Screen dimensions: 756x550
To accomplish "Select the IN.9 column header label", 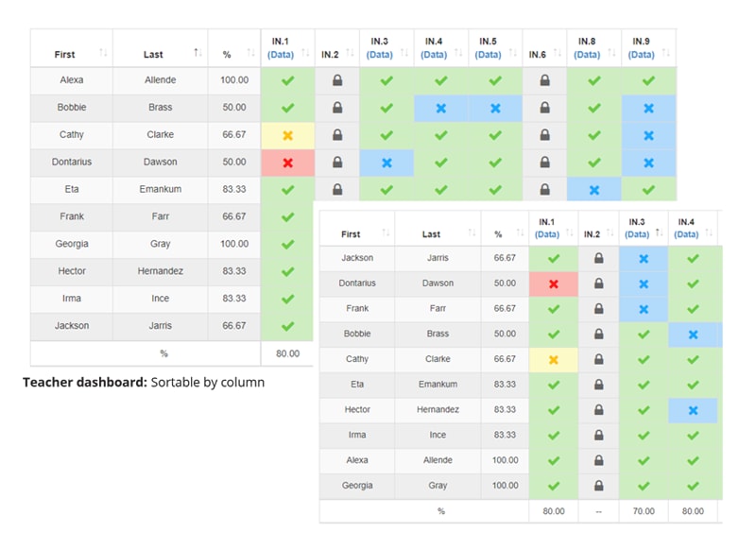I will click(641, 42).
